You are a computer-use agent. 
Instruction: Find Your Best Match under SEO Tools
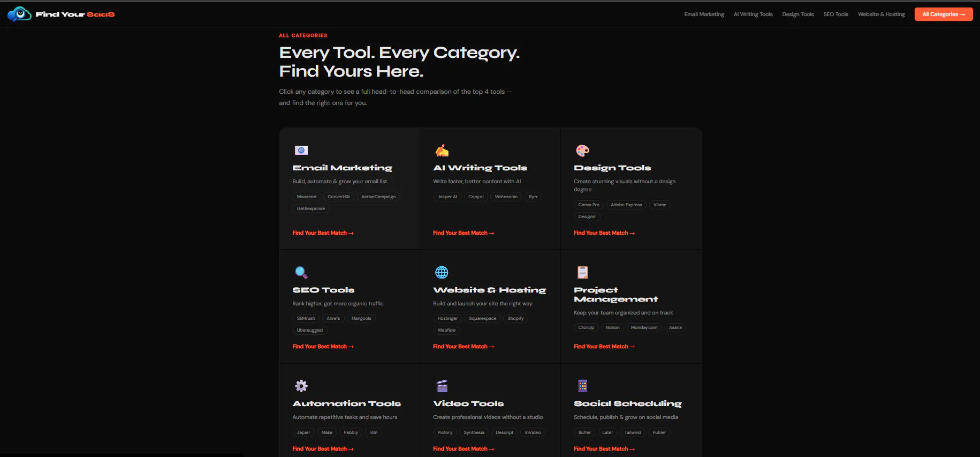(323, 347)
